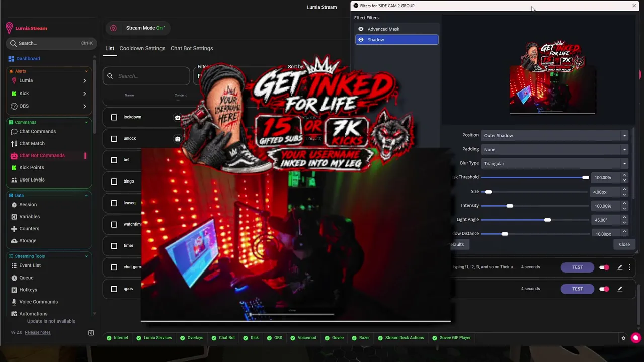Open Hotkeys via its icon
The width and height of the screenshot is (644, 362).
(14, 290)
